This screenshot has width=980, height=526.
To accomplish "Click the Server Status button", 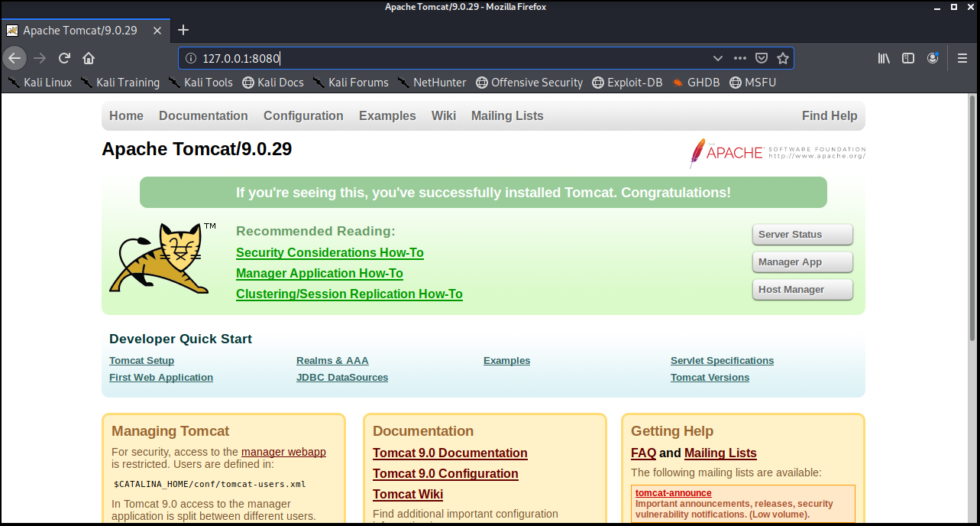I will tap(803, 235).
